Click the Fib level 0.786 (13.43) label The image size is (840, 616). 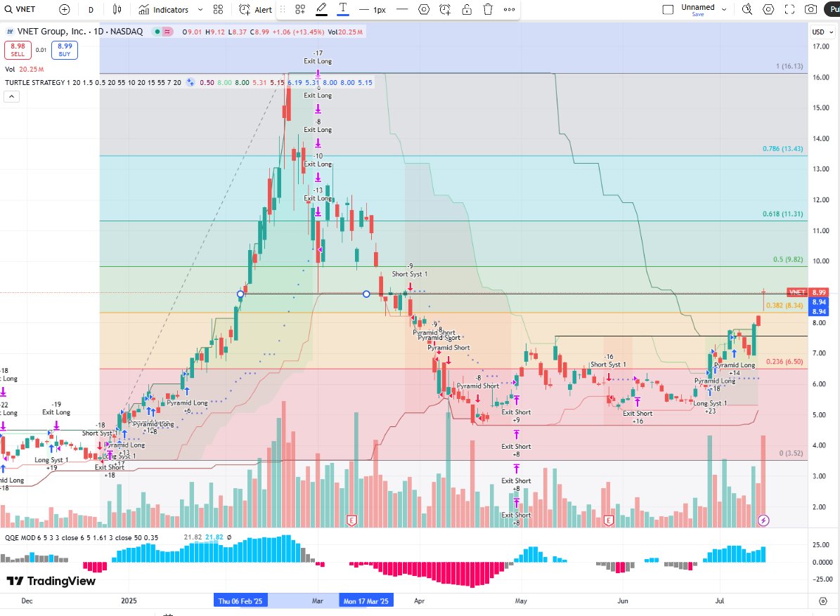click(782, 148)
